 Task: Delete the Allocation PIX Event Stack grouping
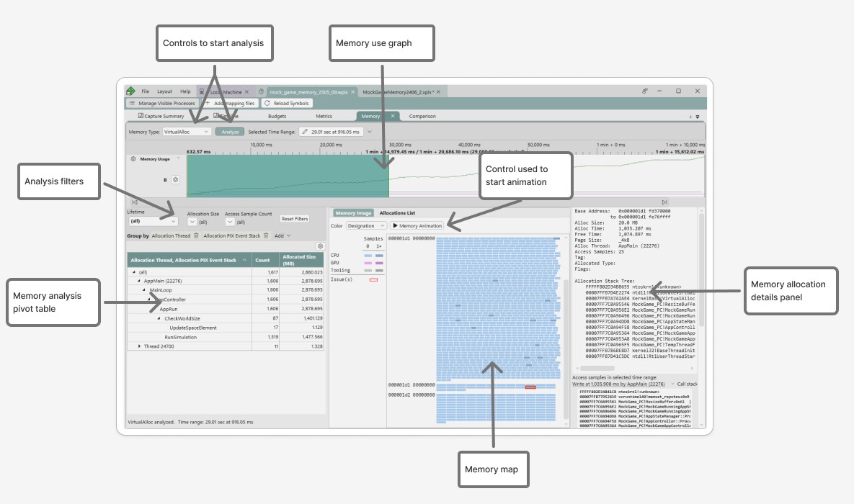[266, 235]
